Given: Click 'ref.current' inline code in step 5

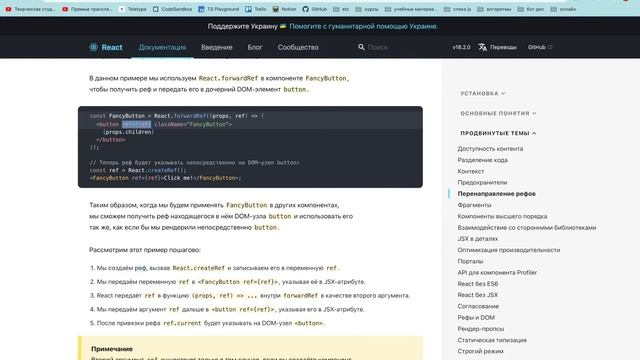Looking at the screenshot, I should 182,323.
